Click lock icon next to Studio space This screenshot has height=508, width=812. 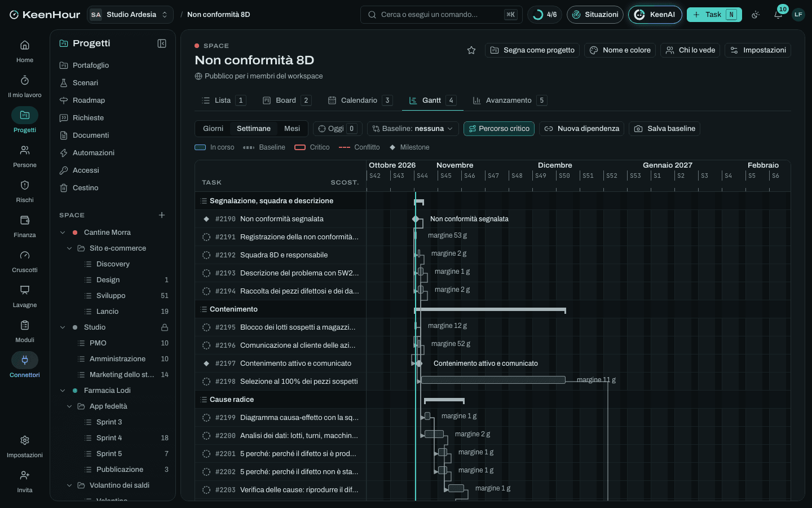pyautogui.click(x=165, y=327)
